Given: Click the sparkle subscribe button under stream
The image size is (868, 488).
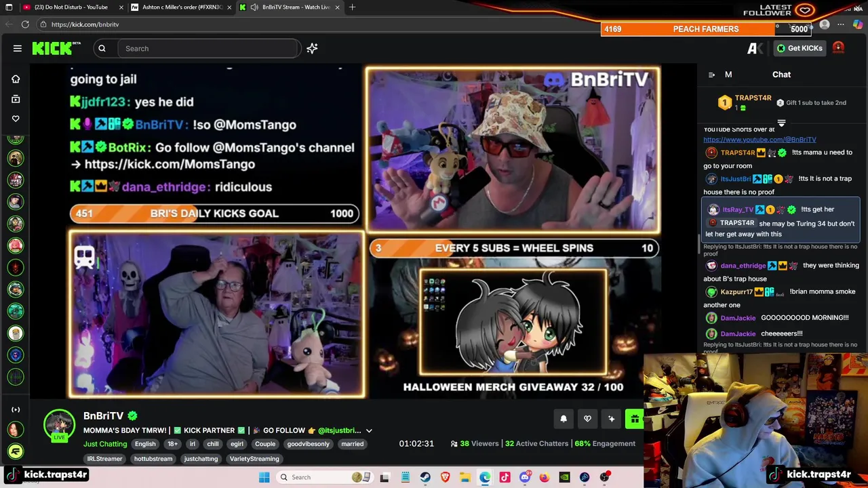Looking at the screenshot, I should (x=611, y=419).
